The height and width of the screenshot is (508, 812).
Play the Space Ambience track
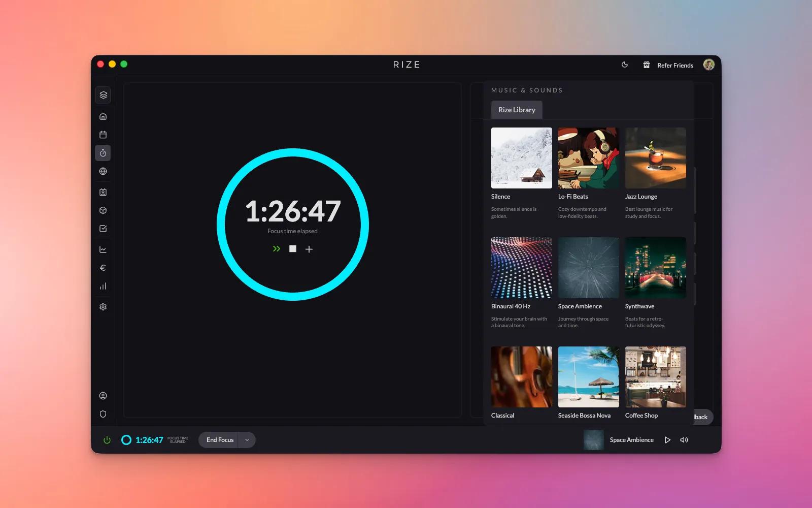667,440
